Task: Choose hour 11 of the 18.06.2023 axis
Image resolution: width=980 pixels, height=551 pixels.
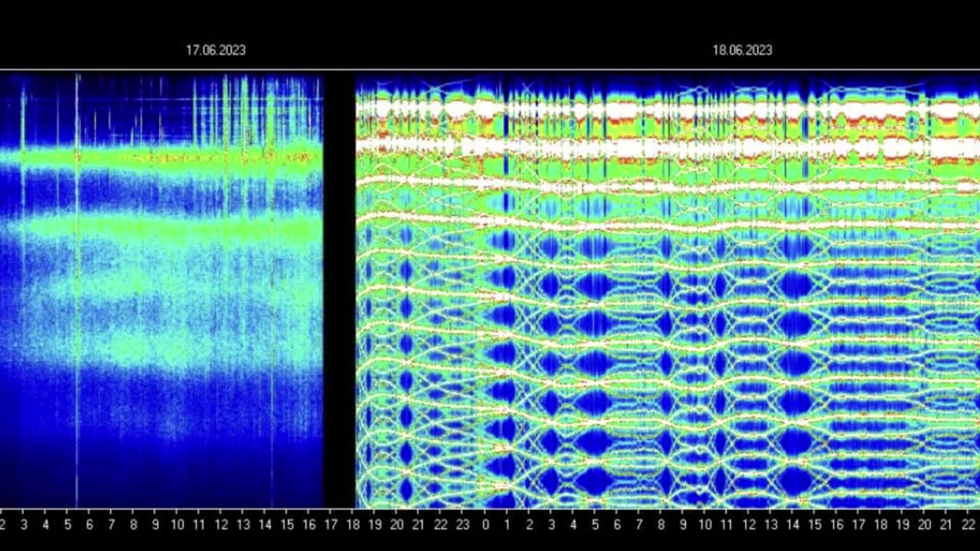Action: 727,525
